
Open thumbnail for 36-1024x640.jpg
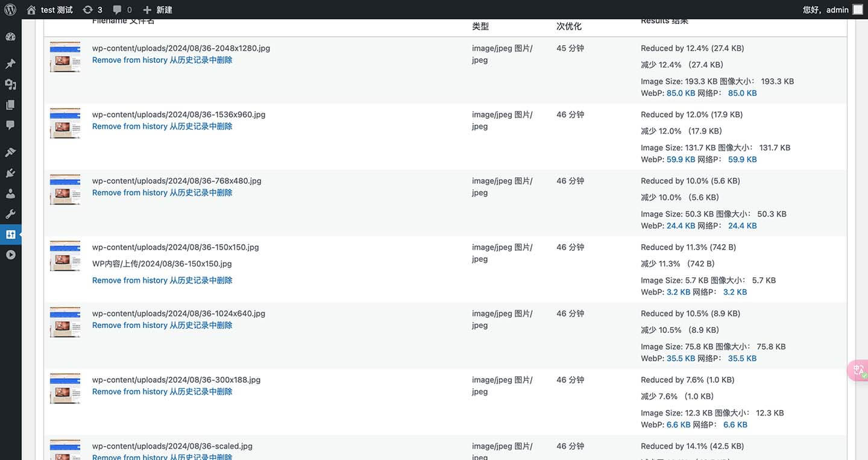(x=65, y=323)
